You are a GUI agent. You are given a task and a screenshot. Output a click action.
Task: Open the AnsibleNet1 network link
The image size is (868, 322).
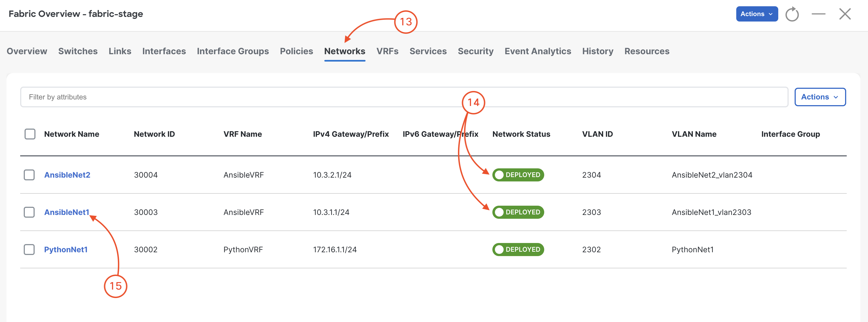pos(67,212)
